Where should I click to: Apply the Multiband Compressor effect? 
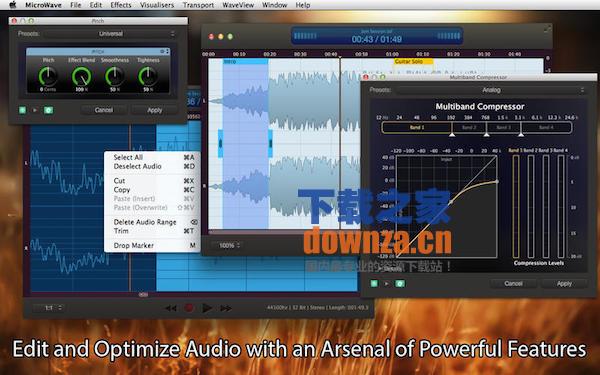[564, 284]
